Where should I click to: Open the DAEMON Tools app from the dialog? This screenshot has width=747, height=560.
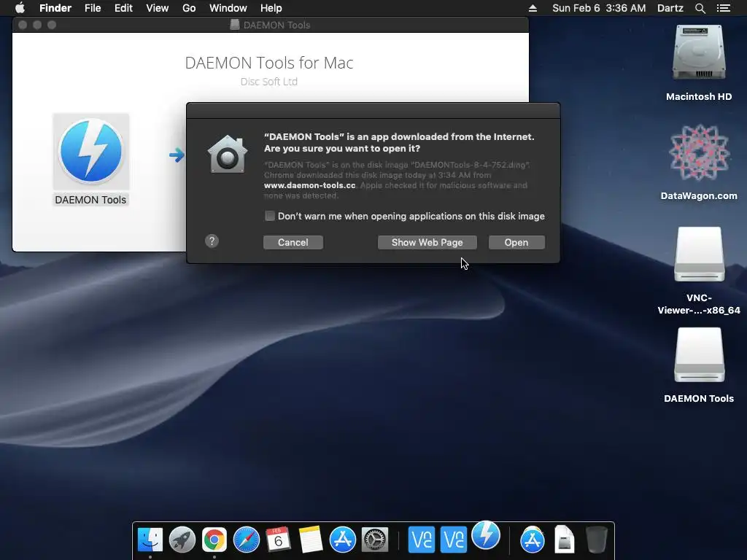(516, 242)
